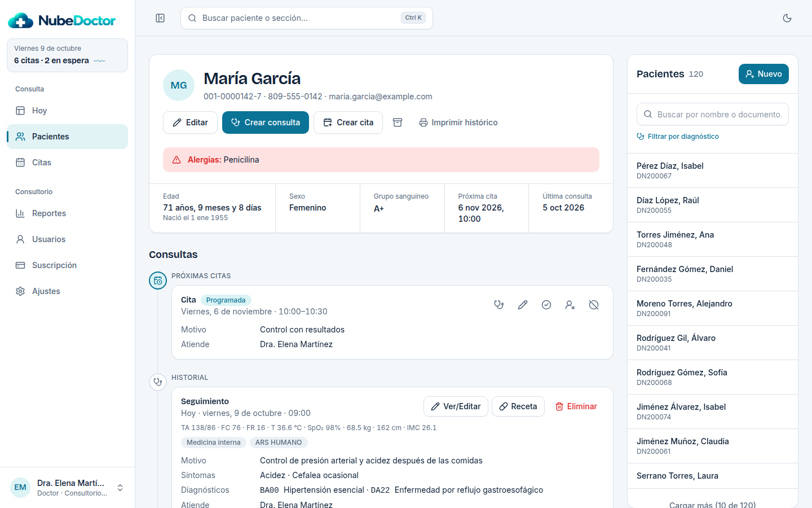
Task: Open patient Torres Jiménez, Ana
Action: 713,239
